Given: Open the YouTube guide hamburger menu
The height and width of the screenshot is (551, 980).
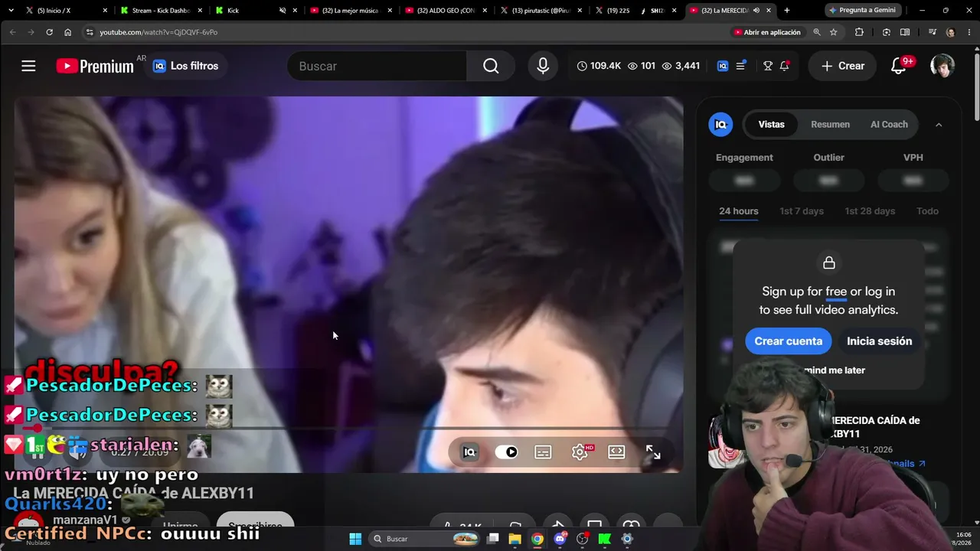Looking at the screenshot, I should pyautogui.click(x=28, y=66).
